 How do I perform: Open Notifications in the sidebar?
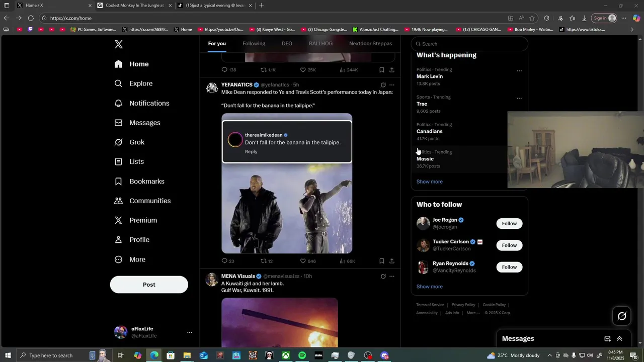tap(142, 103)
